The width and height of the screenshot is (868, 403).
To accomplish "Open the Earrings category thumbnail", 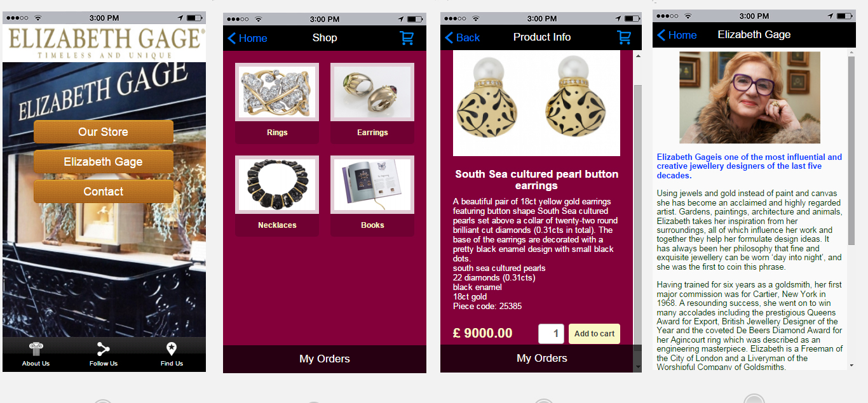I will click(x=372, y=92).
